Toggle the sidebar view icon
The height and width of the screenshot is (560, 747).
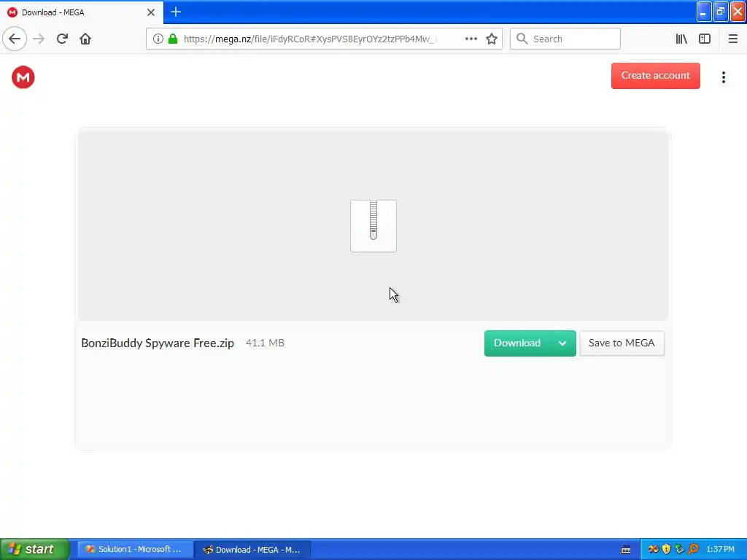point(705,39)
